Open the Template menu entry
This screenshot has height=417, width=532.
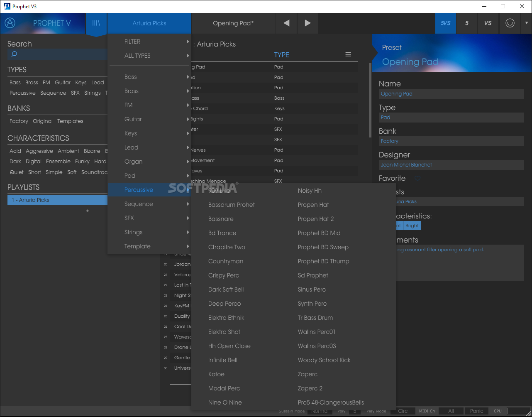click(149, 246)
